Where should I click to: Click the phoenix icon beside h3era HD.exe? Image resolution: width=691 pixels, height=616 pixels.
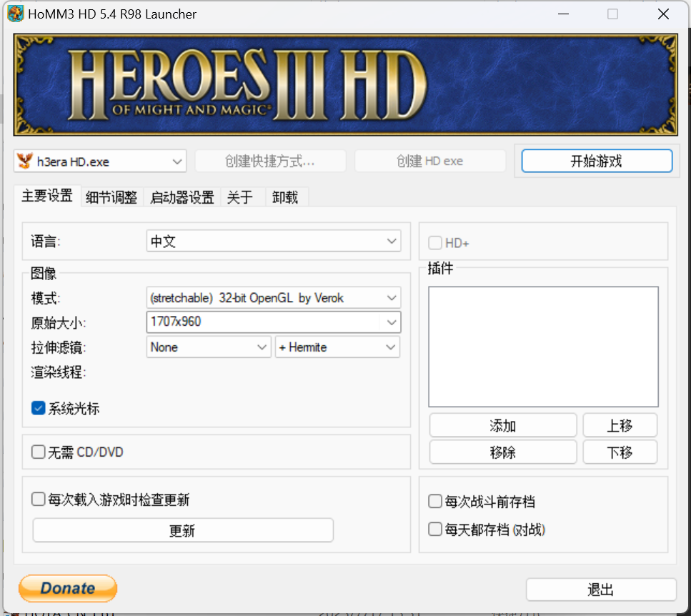[25, 162]
